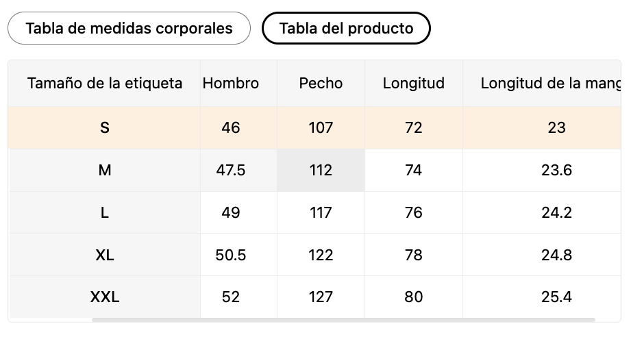This screenshot has width=644, height=348.
Task: Click the highlighted Pecho cell 112
Action: click(321, 170)
